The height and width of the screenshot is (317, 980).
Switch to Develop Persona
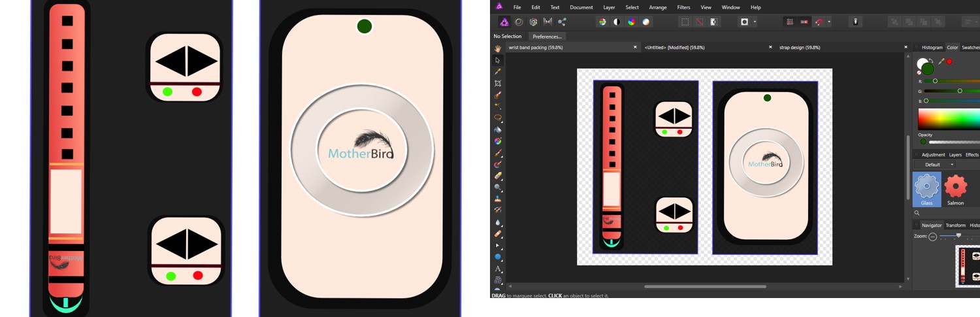point(533,22)
